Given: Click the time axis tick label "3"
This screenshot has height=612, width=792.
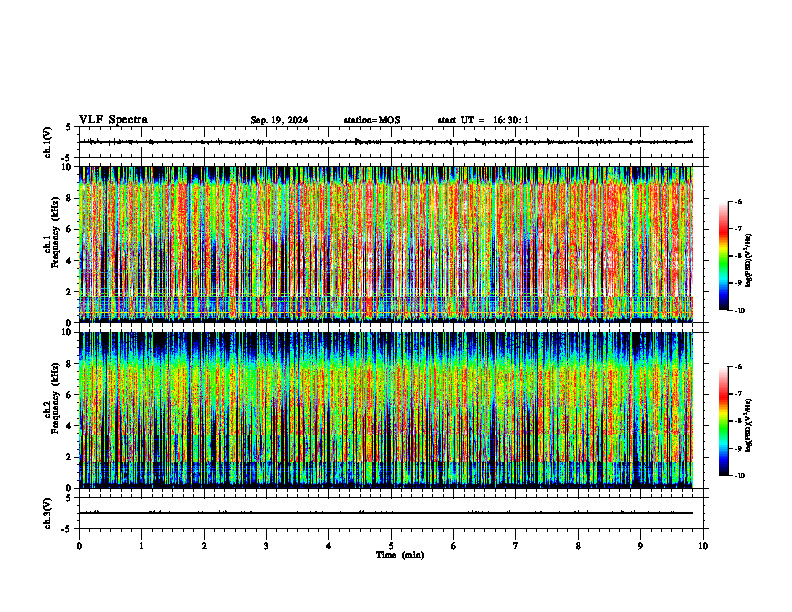Looking at the screenshot, I should point(266,546).
